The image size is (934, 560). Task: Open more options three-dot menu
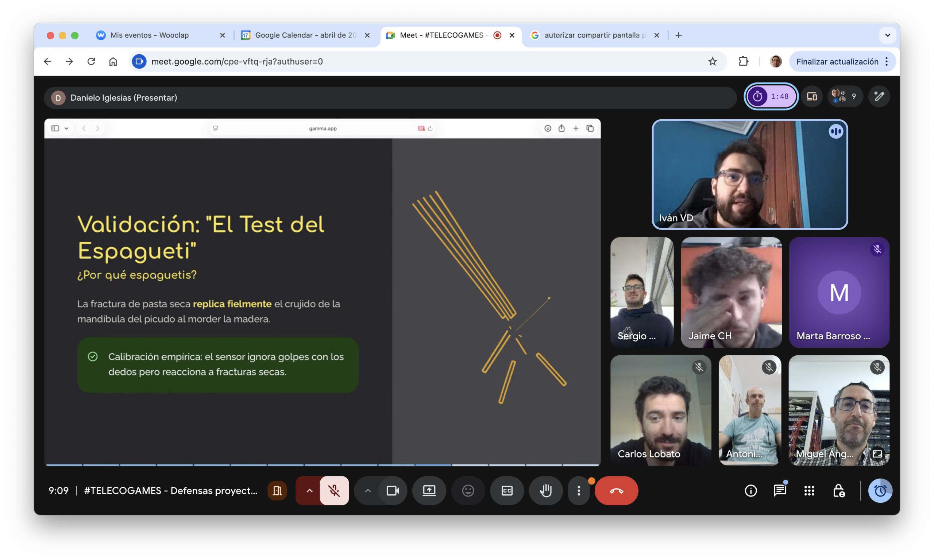pos(579,491)
